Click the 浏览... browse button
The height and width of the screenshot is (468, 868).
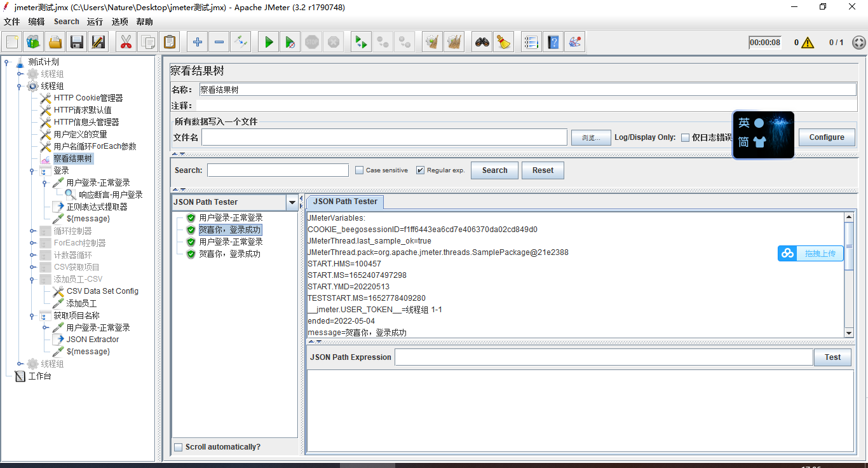(x=591, y=137)
